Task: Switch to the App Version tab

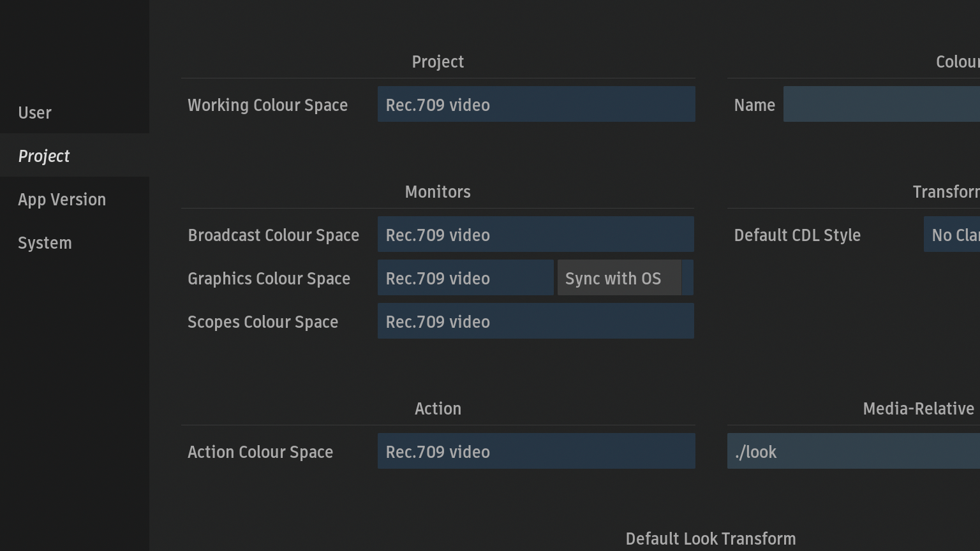Action: (62, 200)
